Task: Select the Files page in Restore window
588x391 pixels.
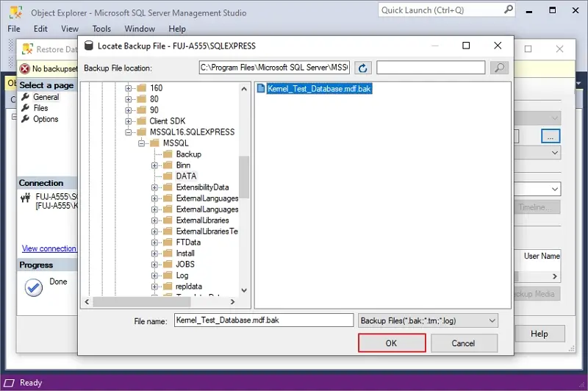Action: (x=40, y=108)
